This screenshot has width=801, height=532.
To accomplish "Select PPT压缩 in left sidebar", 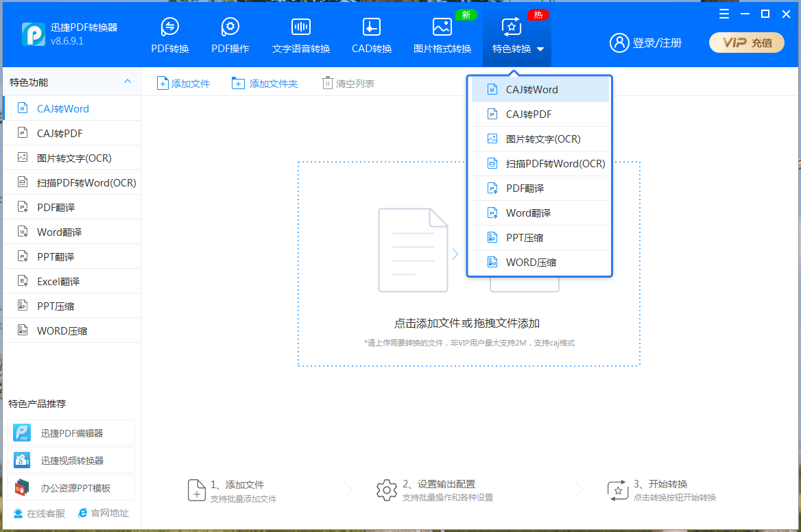I will (x=72, y=306).
